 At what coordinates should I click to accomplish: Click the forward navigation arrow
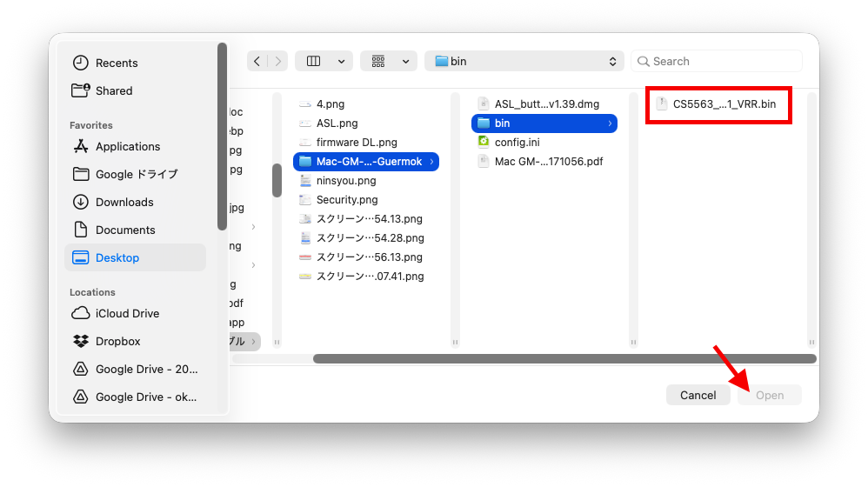278,61
